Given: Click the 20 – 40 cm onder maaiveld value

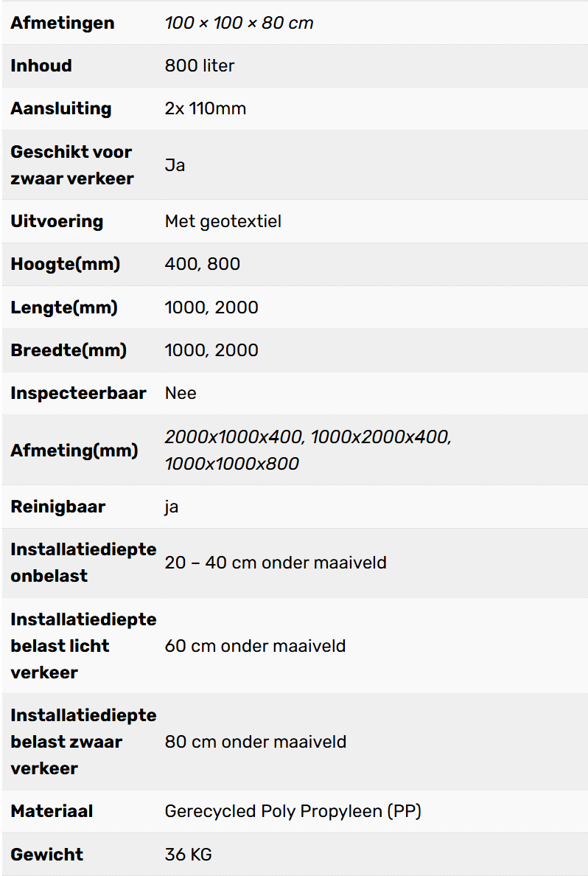Looking at the screenshot, I should click(276, 563).
